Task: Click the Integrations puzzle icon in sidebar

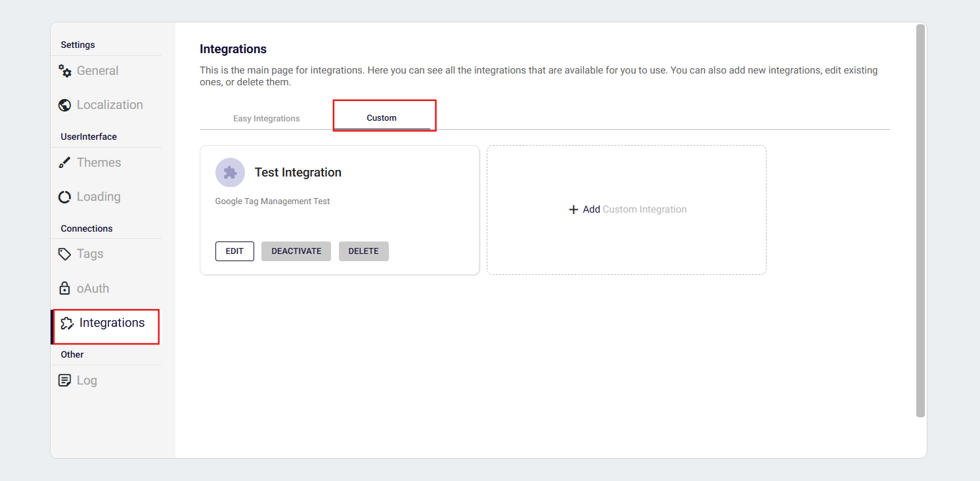Action: coord(67,323)
